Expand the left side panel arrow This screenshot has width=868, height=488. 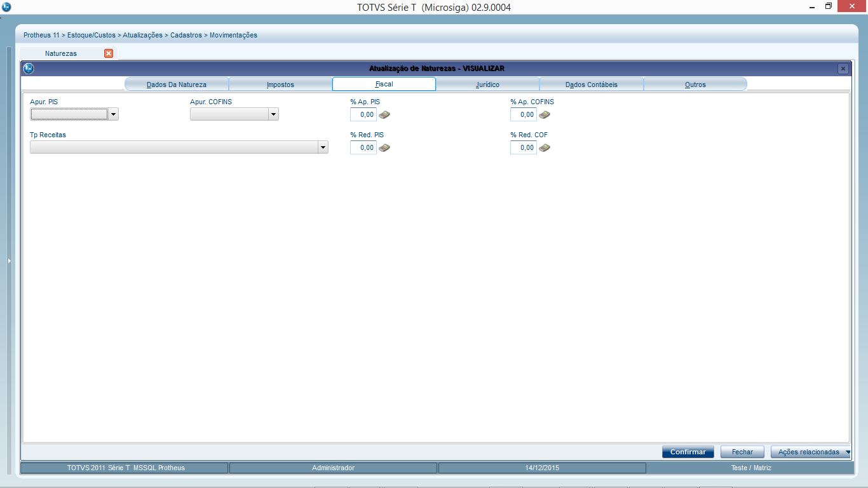pyautogui.click(x=9, y=261)
